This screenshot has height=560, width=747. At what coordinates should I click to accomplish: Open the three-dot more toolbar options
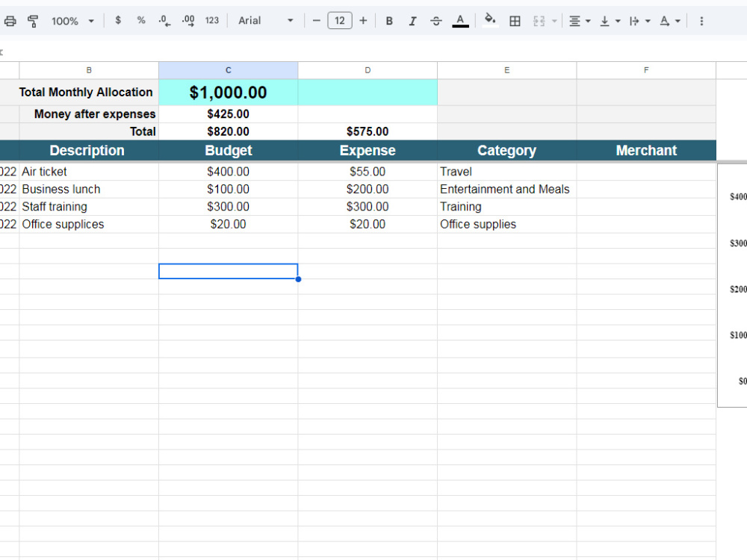[701, 21]
